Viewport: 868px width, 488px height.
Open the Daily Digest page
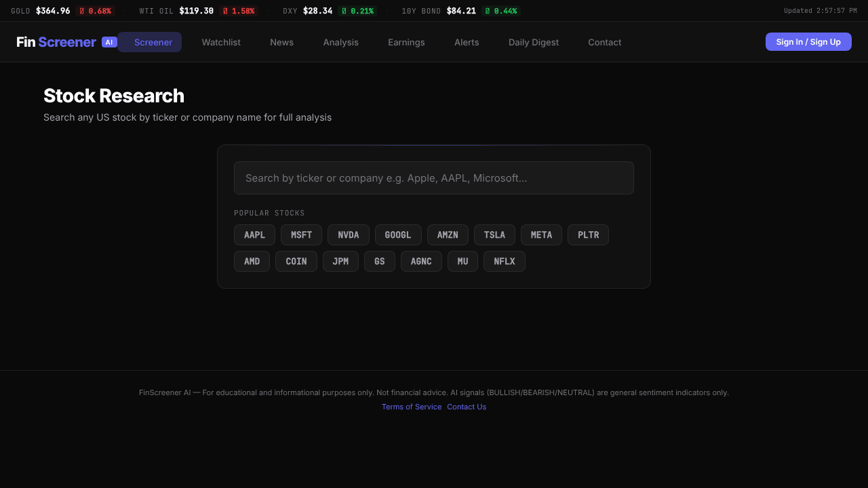point(534,42)
